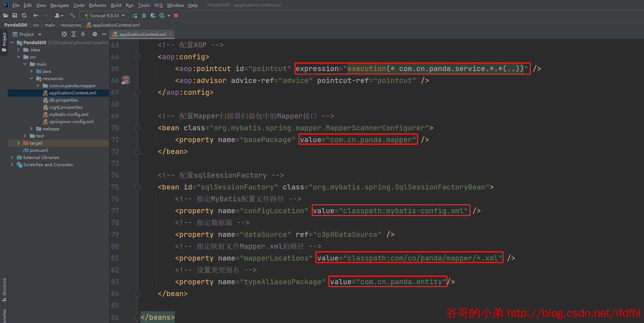Close the applicationContext.xml editor tab
Screen dimensions: 644x323
point(171,34)
